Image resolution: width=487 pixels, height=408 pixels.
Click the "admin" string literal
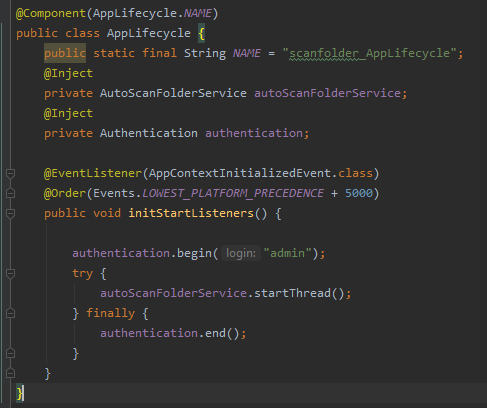tap(288, 253)
